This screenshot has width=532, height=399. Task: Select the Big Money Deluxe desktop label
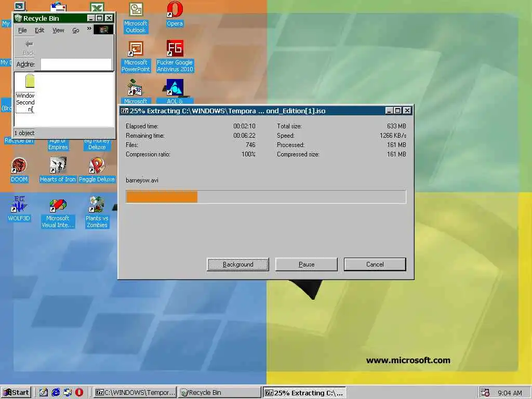coord(97,144)
